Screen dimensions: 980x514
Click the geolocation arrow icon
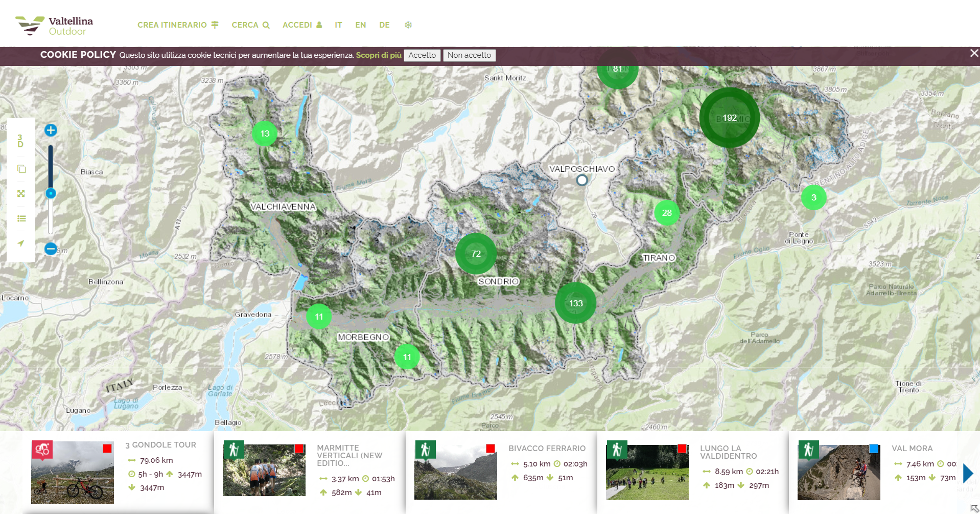[x=21, y=243]
